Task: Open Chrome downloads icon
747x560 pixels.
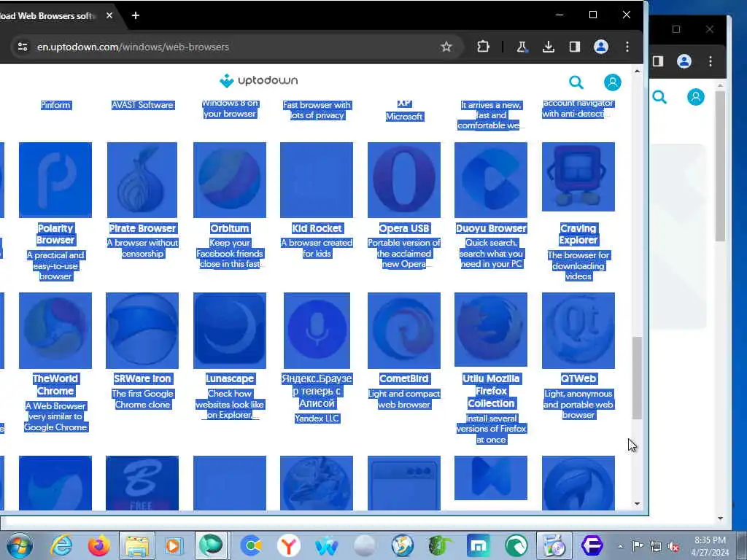Action: click(549, 47)
